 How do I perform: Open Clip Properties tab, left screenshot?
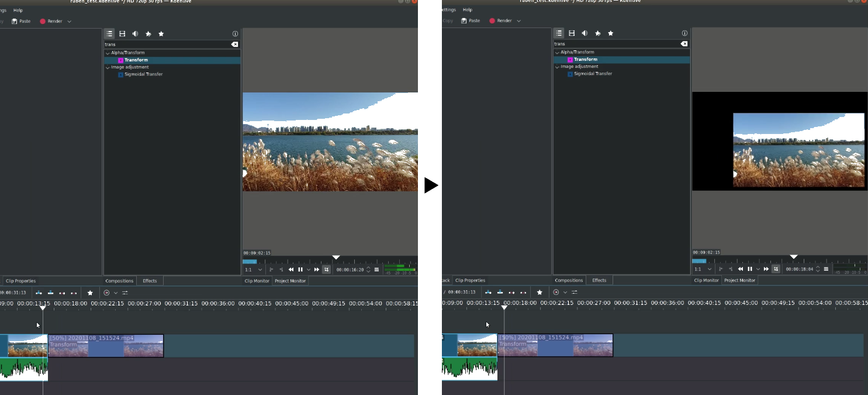coord(21,281)
